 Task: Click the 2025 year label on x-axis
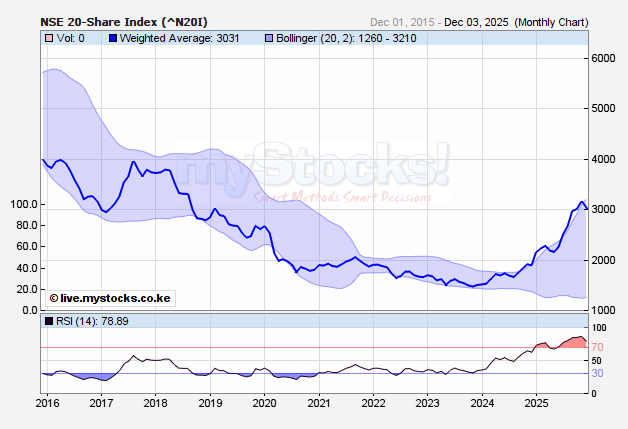(x=536, y=403)
